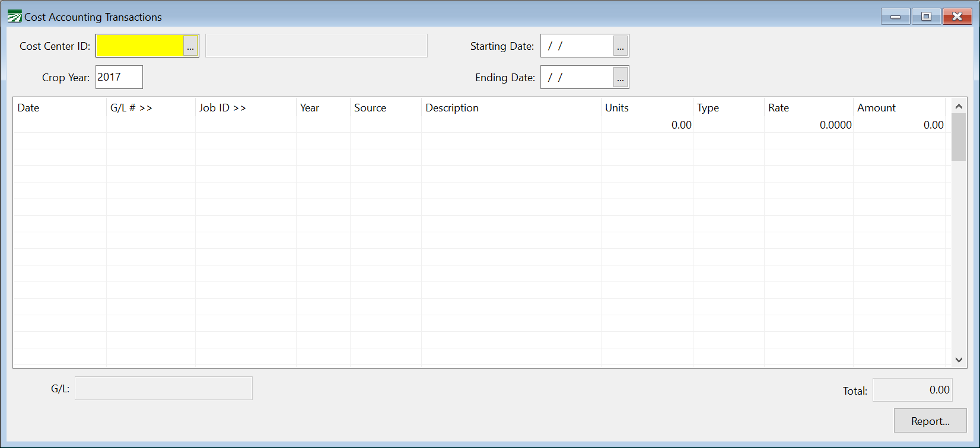Select the 0.00 Units cell in first row
The image size is (980, 448).
tap(647, 125)
